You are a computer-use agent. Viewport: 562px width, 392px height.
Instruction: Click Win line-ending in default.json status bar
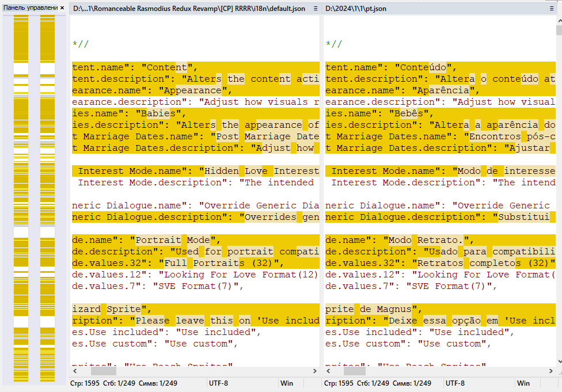coord(287,383)
